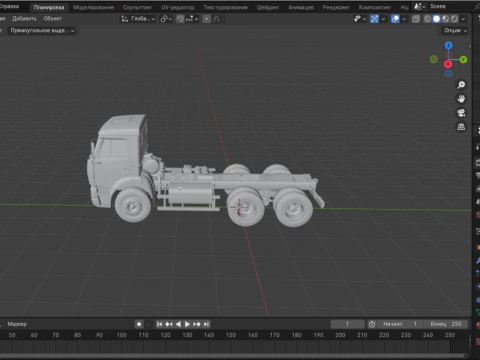Image resolution: width=480 pixels, height=360 pixels.
Task: Click the blue Z axis gizmo
Action: click(448, 45)
